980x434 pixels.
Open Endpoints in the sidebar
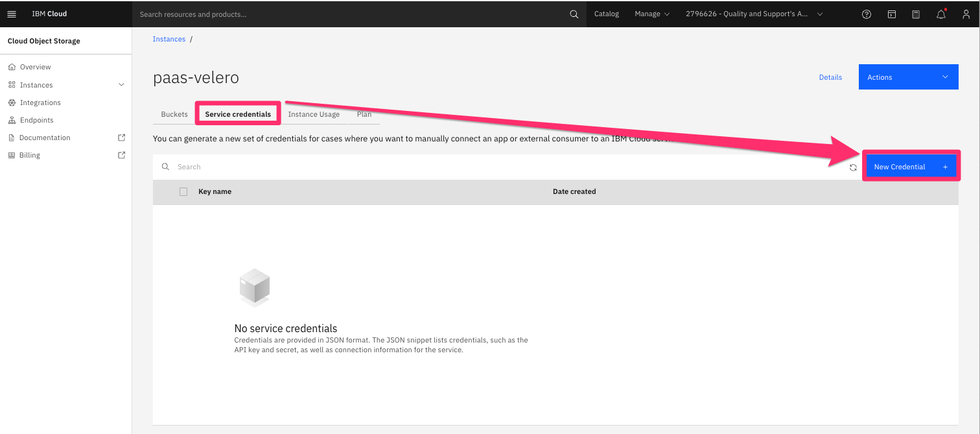[37, 120]
